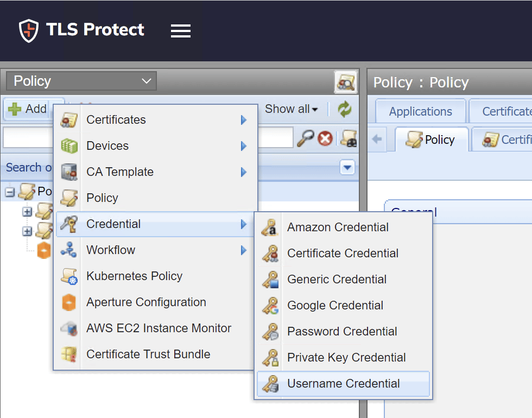Switch to the top Certificates tab
This screenshot has width=532, height=418.
pyautogui.click(x=501, y=111)
